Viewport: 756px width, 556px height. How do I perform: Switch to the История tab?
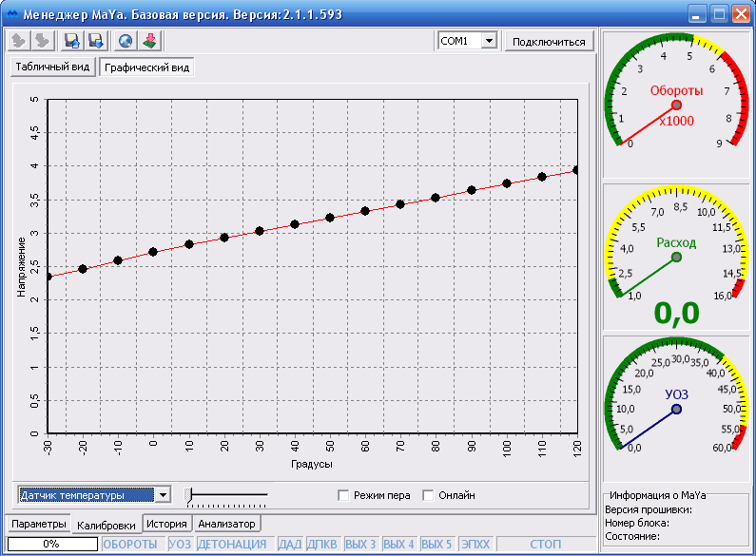166,524
